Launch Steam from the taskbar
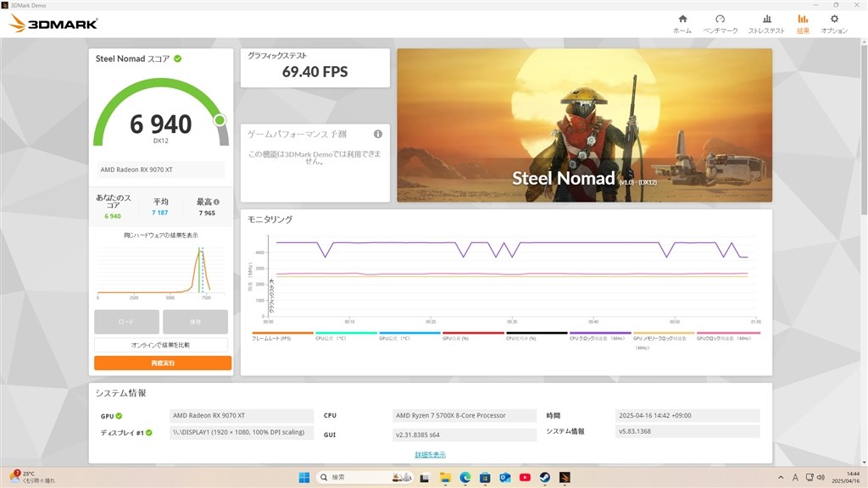The width and height of the screenshot is (868, 488). click(544, 477)
